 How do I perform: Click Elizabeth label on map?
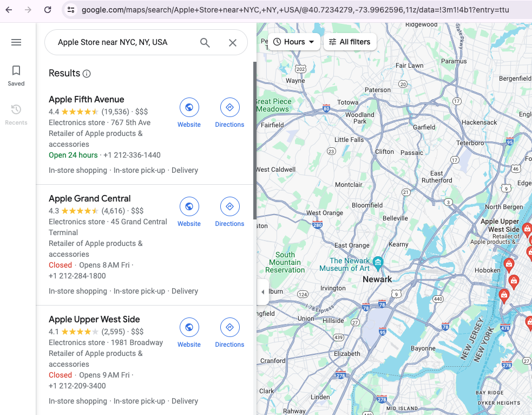tap(347, 354)
